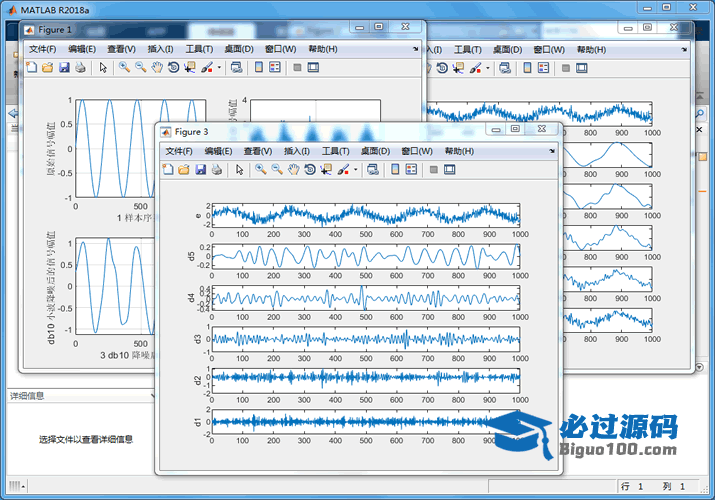The height and width of the screenshot is (500, 715).
Task: Click Show Plot Tools icon in Figure 3
Action: [449, 170]
